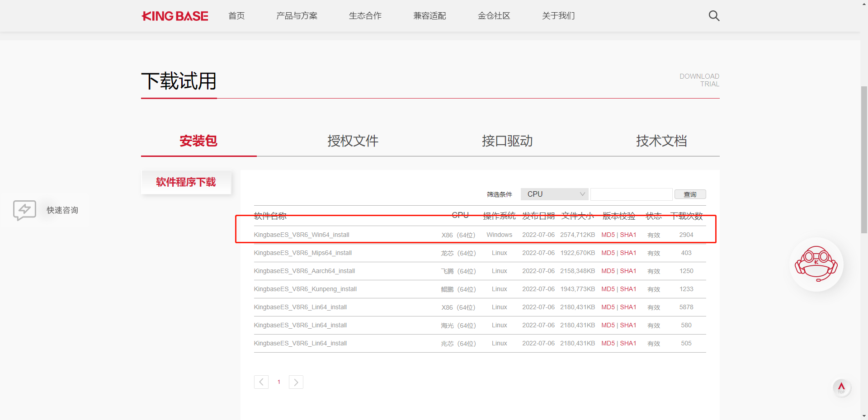Image resolution: width=868 pixels, height=420 pixels.
Task: Download KingbaseES_V8R6_Kunpeng_install
Action: tap(305, 289)
